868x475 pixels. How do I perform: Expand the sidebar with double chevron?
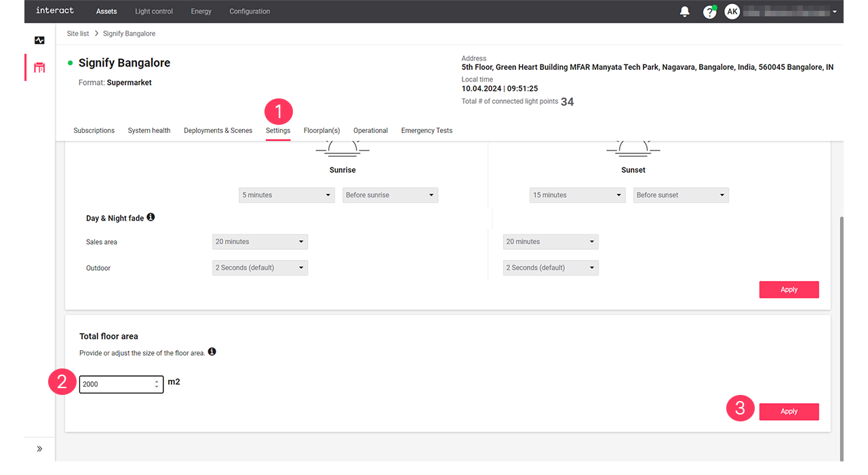click(x=39, y=449)
